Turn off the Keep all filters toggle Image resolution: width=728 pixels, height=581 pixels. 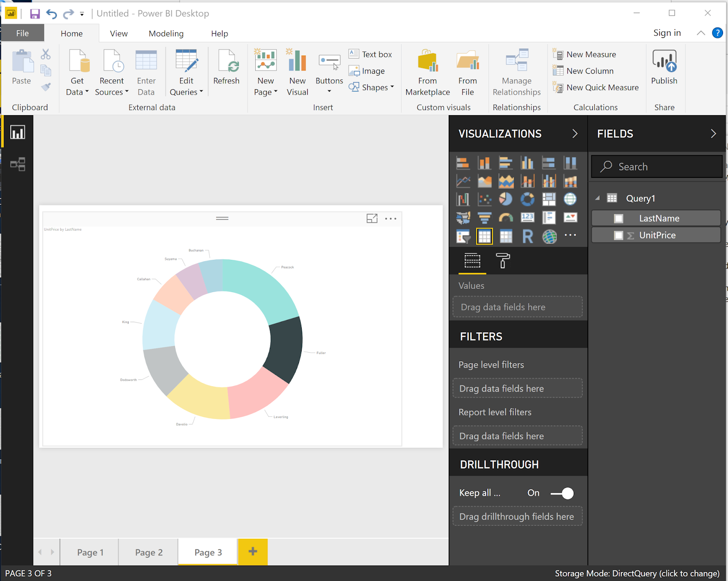(563, 493)
